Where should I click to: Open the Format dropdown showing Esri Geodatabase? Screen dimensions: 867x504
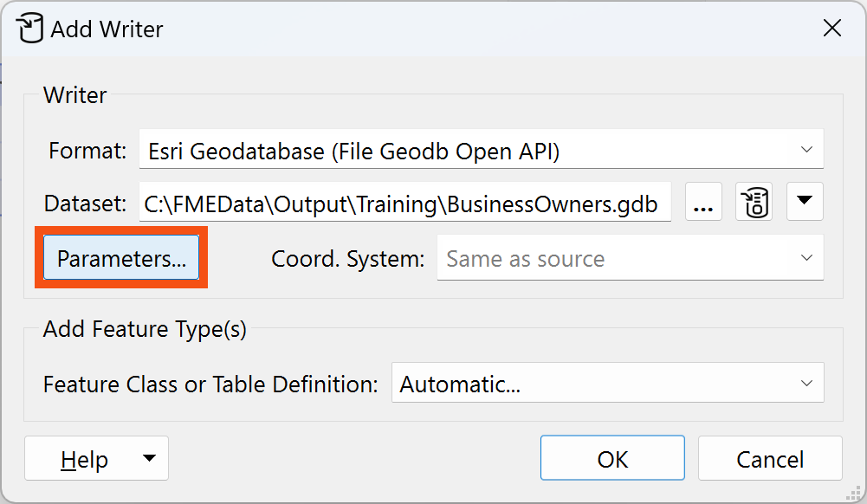[481, 148]
